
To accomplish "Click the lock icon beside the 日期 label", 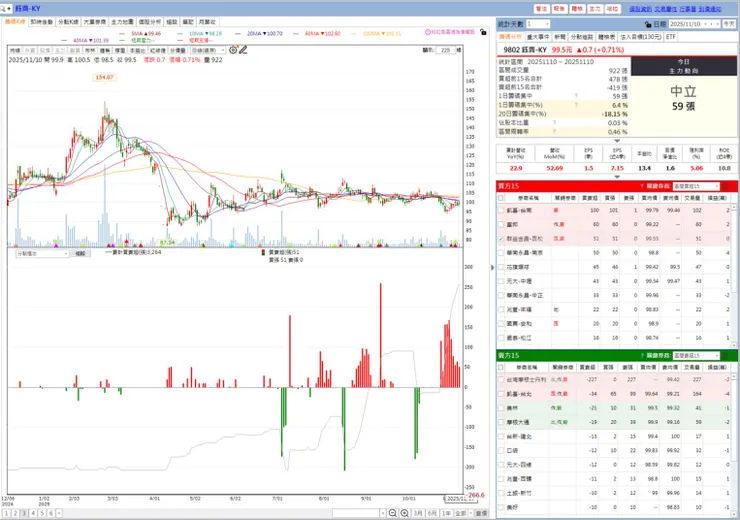I will click(648, 24).
